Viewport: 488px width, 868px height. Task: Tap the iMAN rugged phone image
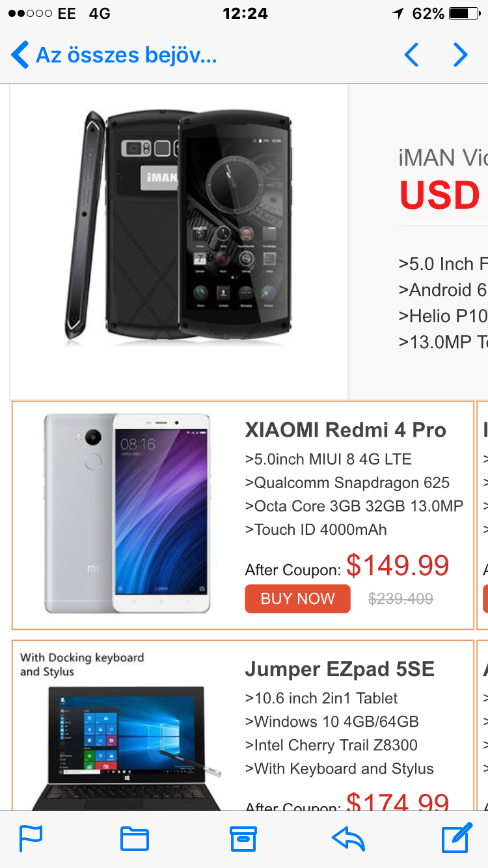[179, 226]
